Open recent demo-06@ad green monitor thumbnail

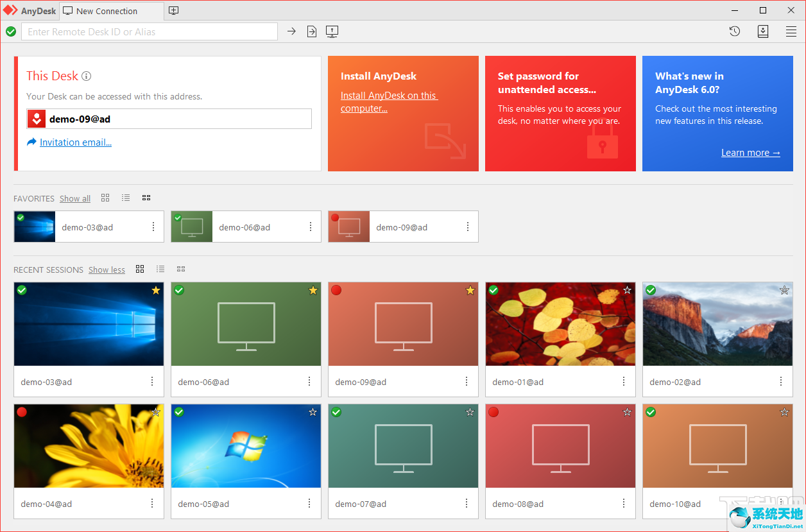point(246,324)
